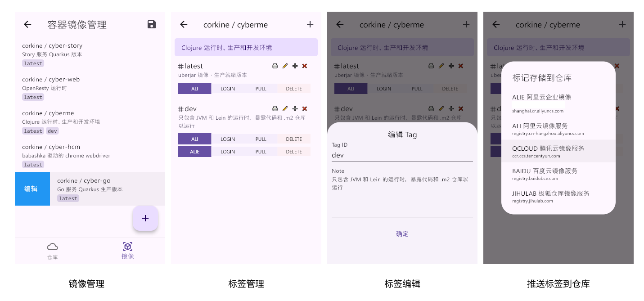Screen dimensions: 644x301
Task: Open the 仓库 cloud icon in bottom navigation
Action: (x=52, y=247)
